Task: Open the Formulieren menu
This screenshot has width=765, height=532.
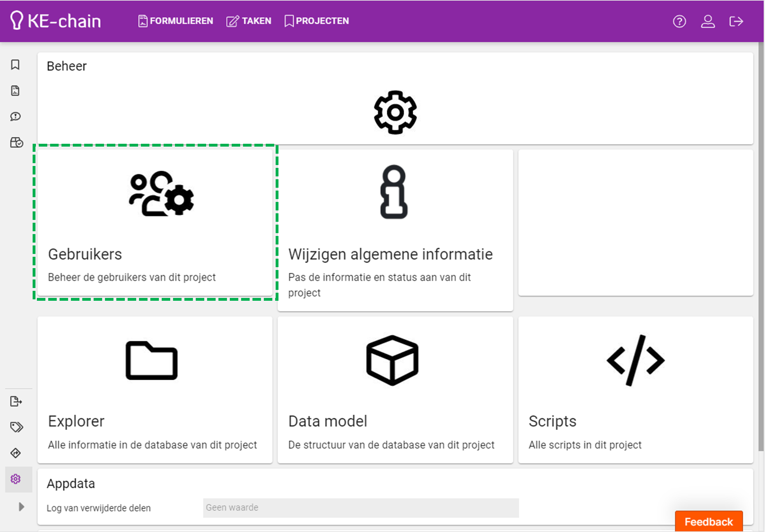Action: (x=175, y=21)
